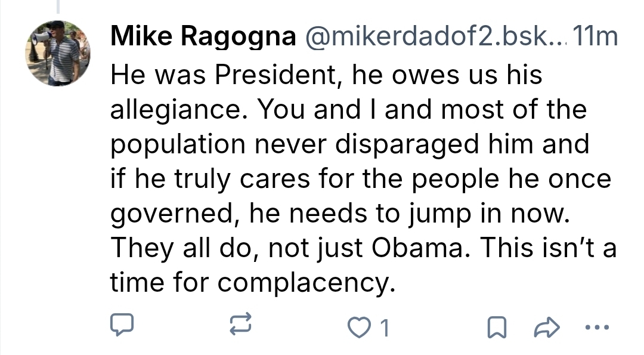
Task: Open the three-dot more options menu
Action: pos(597,326)
